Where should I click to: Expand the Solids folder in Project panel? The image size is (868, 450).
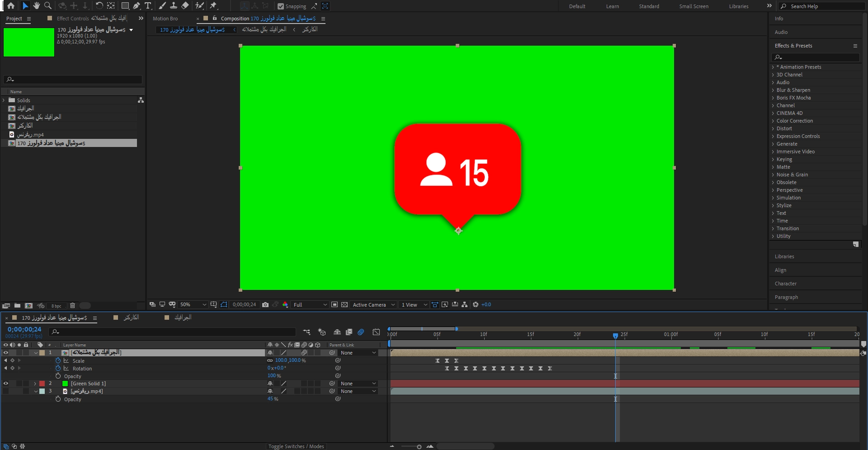click(x=4, y=100)
